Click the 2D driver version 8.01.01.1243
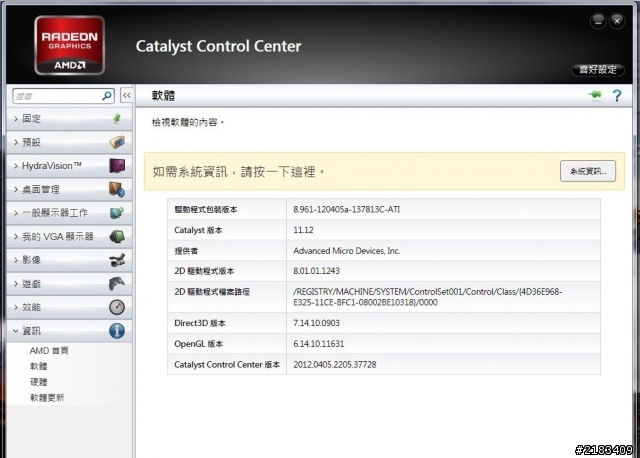This screenshot has width=640, height=458. pyautogui.click(x=316, y=271)
